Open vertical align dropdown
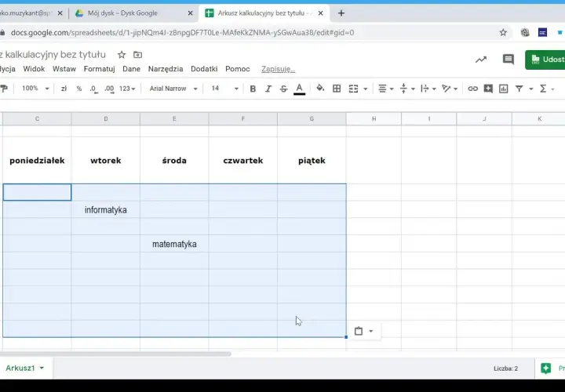565x392 pixels. click(407, 89)
